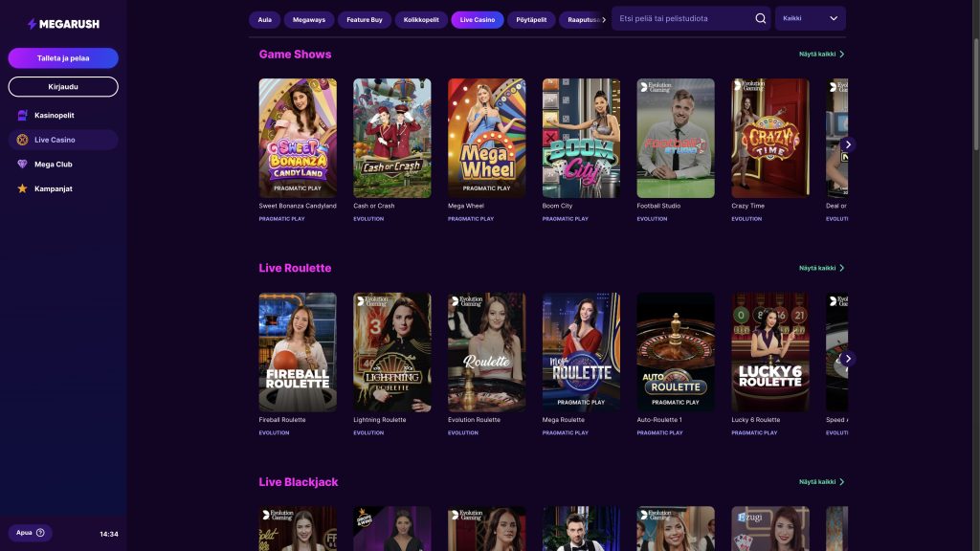
Task: Open Boom City game thumbnail
Action: pos(581,138)
